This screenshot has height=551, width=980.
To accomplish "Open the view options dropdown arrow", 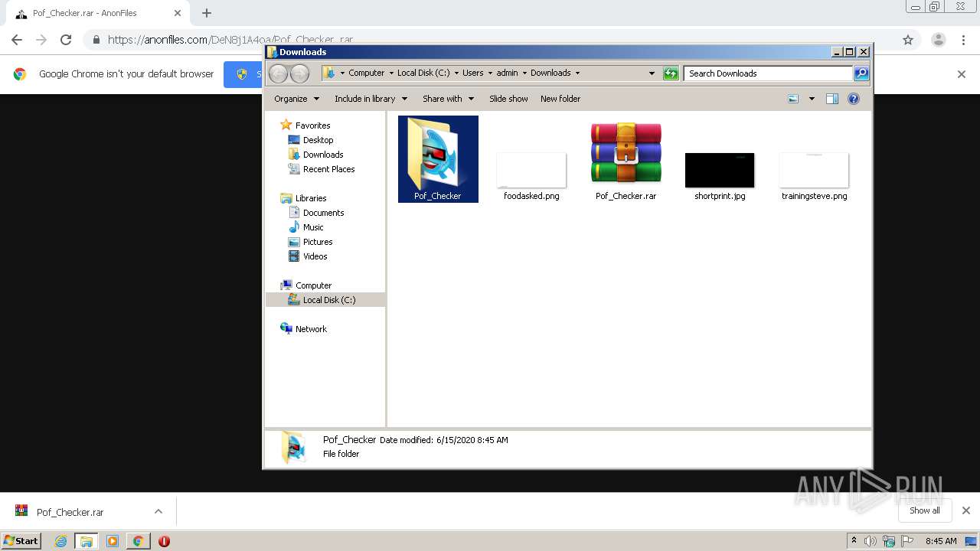I will click(x=812, y=99).
